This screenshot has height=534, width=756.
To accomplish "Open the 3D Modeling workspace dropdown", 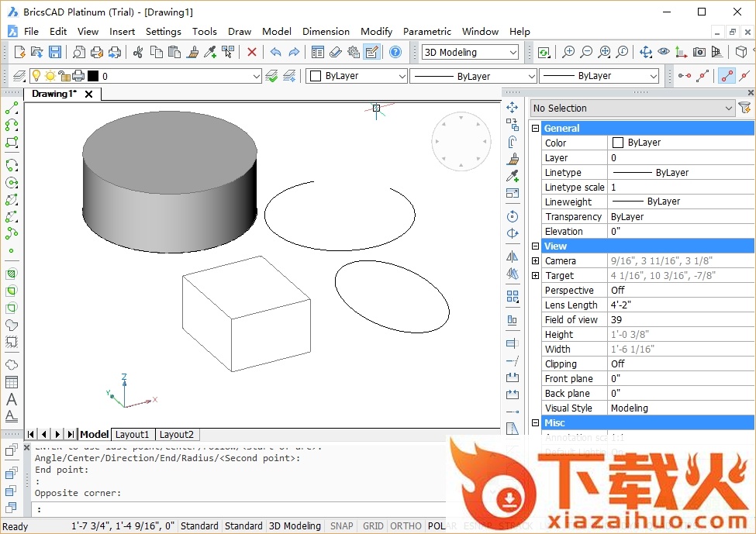I will [x=470, y=52].
